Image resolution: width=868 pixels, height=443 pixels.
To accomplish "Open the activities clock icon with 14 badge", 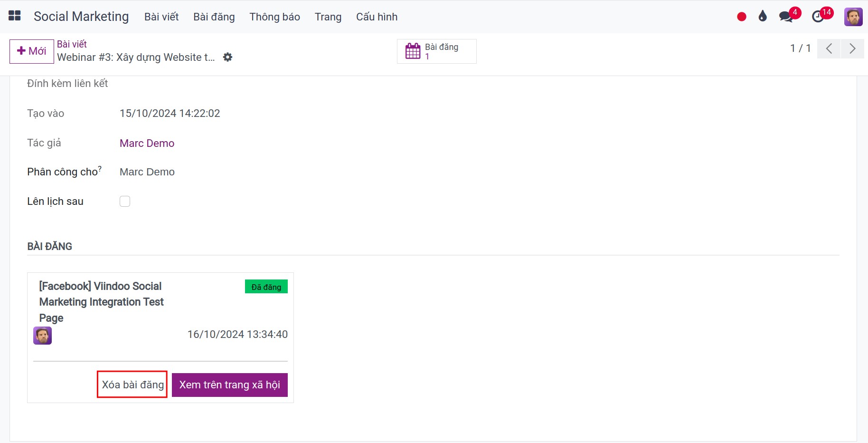I will pyautogui.click(x=822, y=15).
